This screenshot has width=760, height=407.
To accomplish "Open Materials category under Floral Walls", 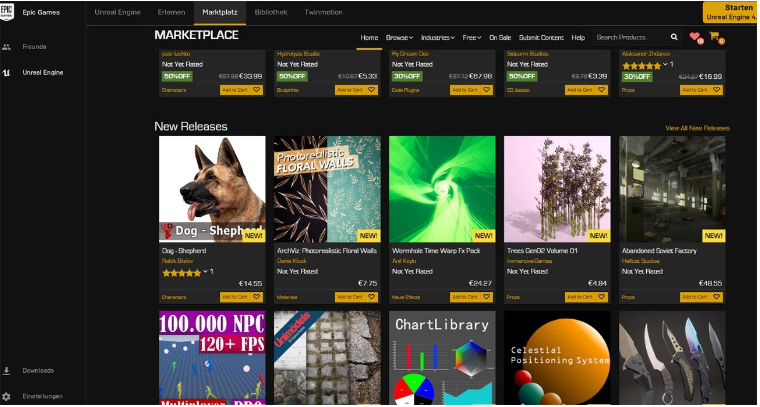I will 287,297.
